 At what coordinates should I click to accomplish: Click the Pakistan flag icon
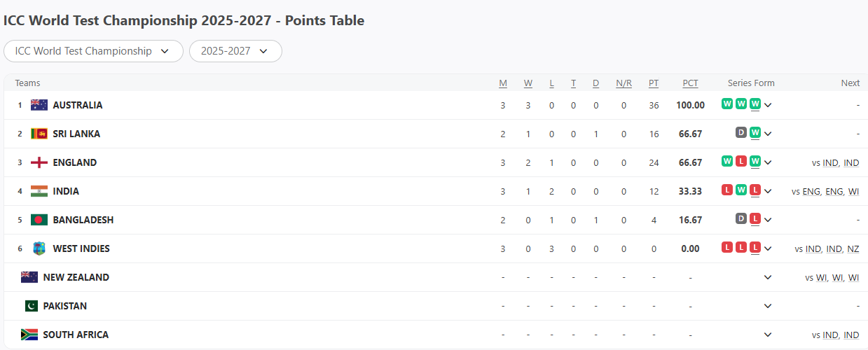point(31,306)
